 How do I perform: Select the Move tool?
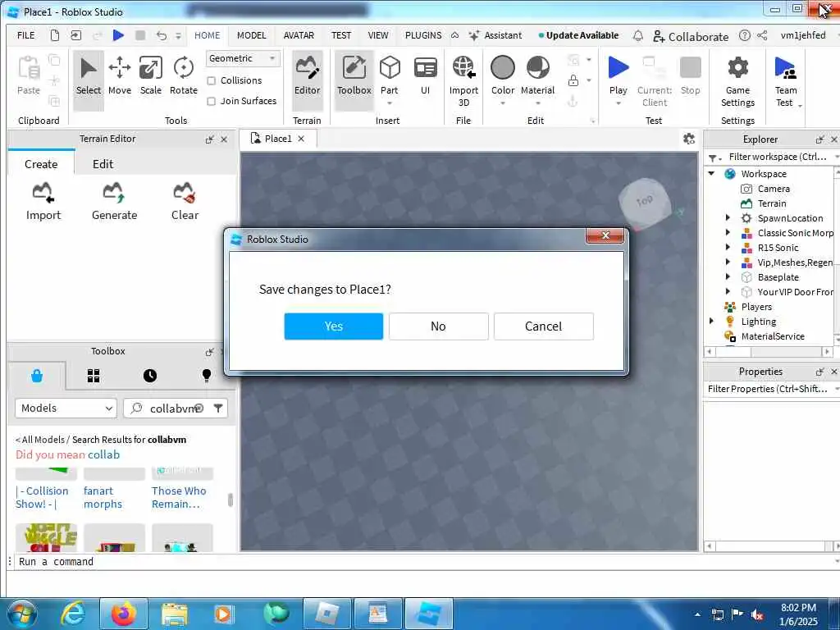(x=120, y=76)
